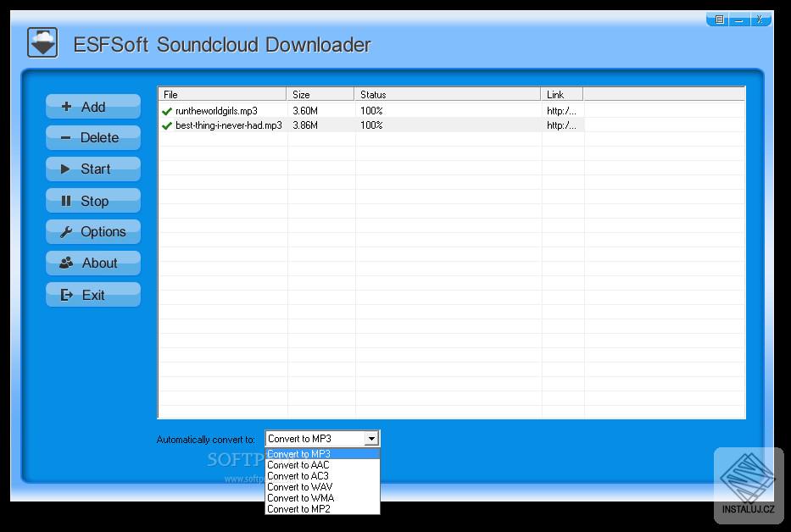791x532 pixels.
Task: Click the play triangle icon on the Start button
Action: pos(65,169)
